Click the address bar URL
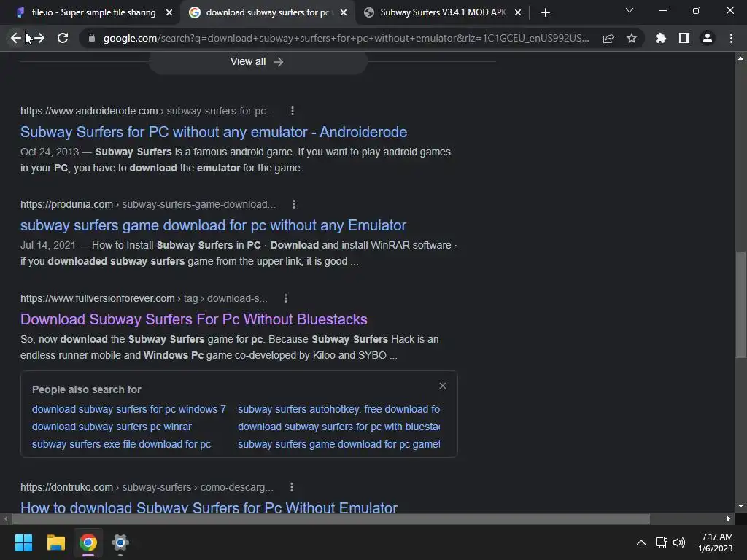The width and height of the screenshot is (747, 560). click(346, 38)
